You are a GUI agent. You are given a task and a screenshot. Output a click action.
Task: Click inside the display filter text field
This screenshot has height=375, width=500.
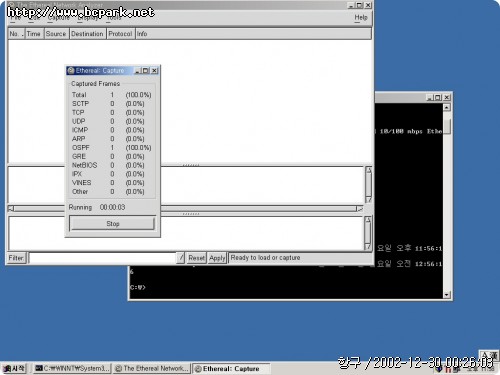[102, 258]
